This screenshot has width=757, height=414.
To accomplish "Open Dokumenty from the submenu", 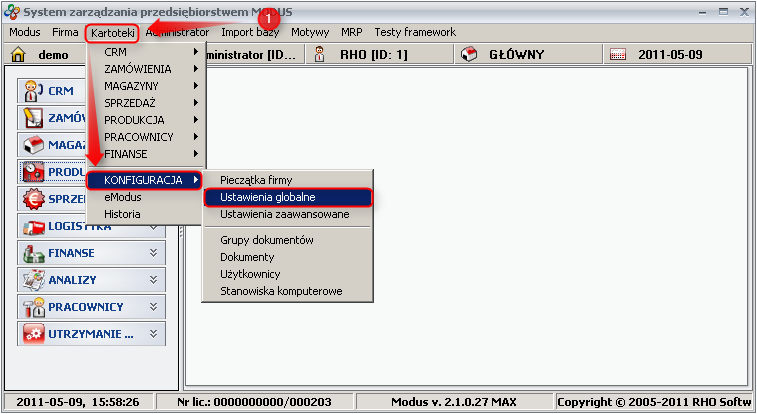I will pos(288,257).
